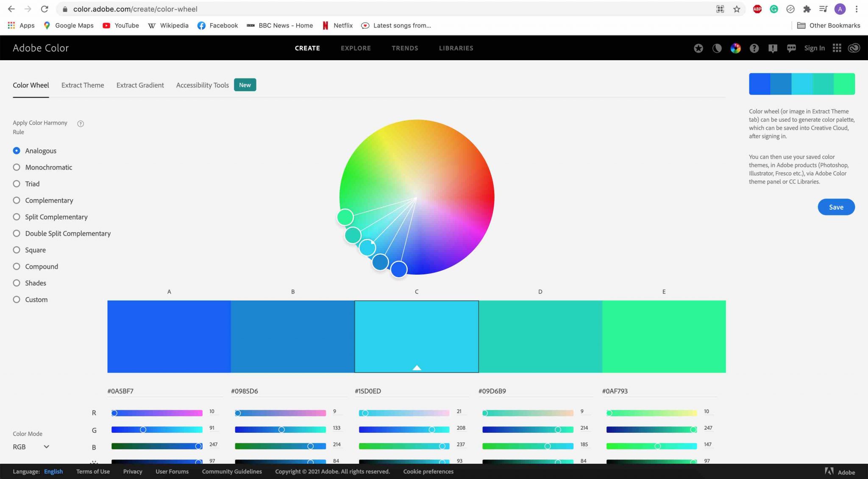The width and height of the screenshot is (868, 479).
Task: Click the favorites star icon in the header
Action: (698, 48)
